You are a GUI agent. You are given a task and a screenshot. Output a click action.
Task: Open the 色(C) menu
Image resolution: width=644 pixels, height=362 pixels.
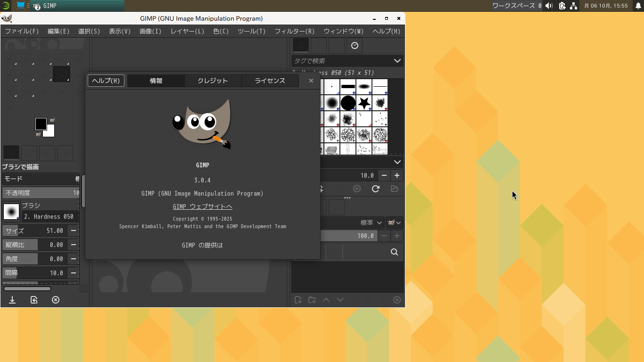(x=221, y=31)
